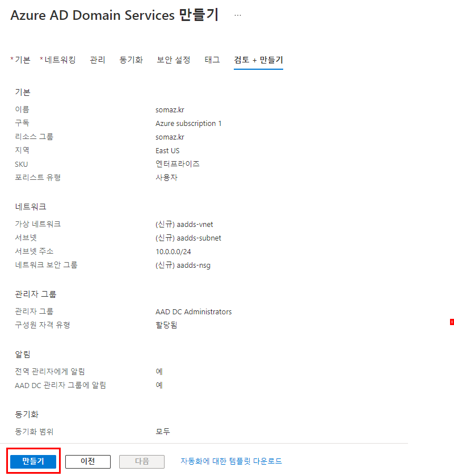The width and height of the screenshot is (454, 476).
Task: Click the subnet address 10.0.0.0/24
Action: [173, 252]
